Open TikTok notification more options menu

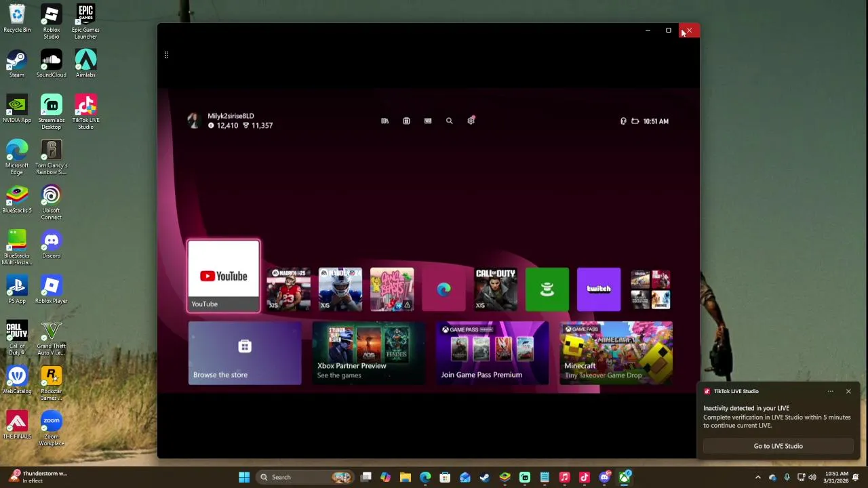[x=830, y=391]
